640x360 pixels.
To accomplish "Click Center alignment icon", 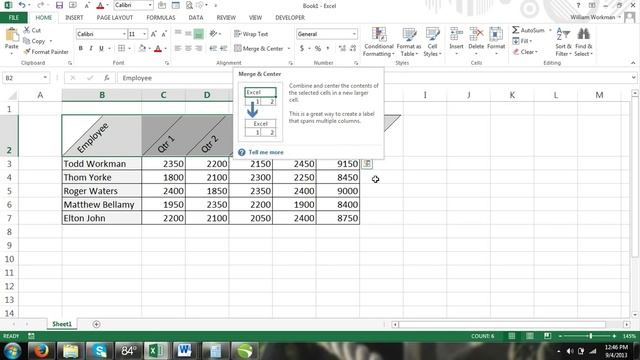I will [188, 49].
